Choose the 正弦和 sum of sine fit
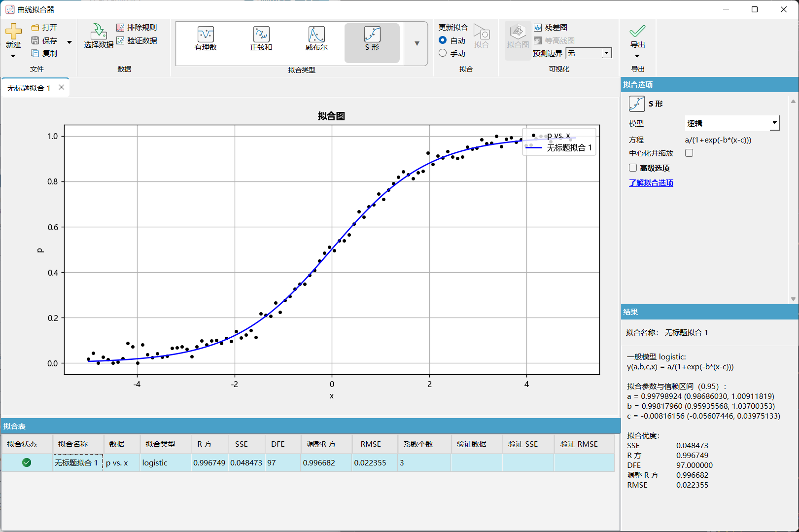 (261, 39)
